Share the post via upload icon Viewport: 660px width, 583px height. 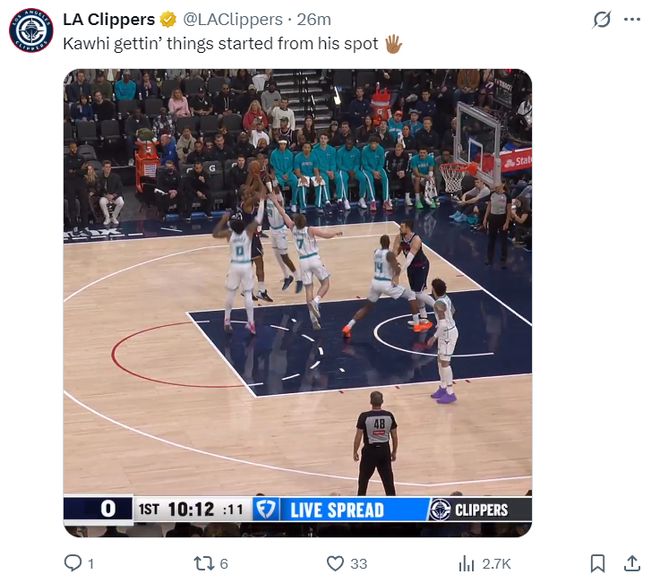pos(632,563)
